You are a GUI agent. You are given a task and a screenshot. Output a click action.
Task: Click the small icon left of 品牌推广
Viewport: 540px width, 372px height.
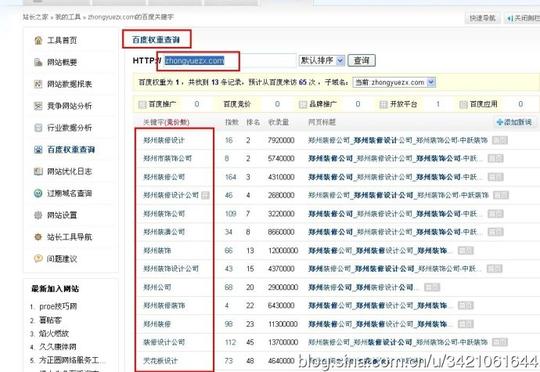tap(303, 104)
